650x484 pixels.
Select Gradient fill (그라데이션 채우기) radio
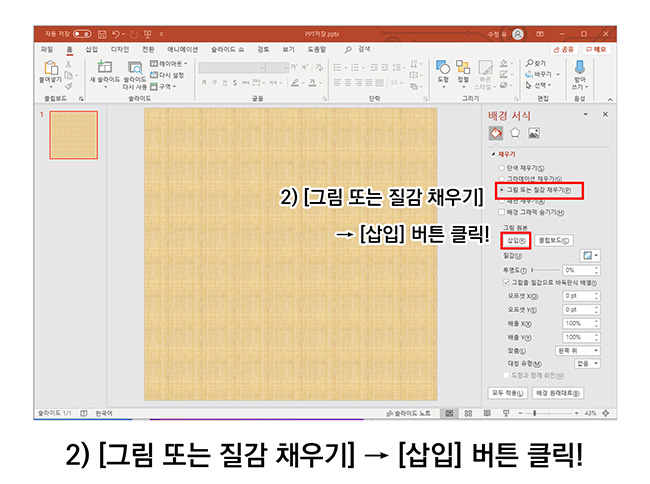click(x=502, y=179)
